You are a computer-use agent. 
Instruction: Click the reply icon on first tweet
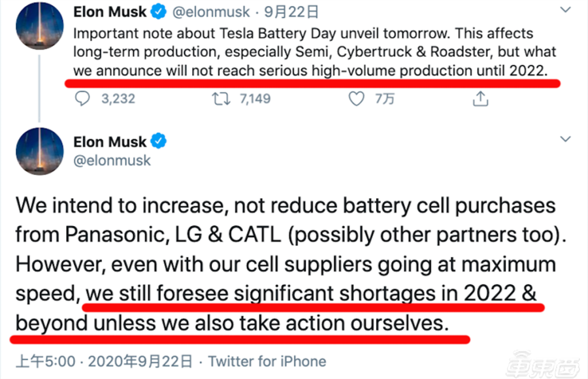click(82, 99)
